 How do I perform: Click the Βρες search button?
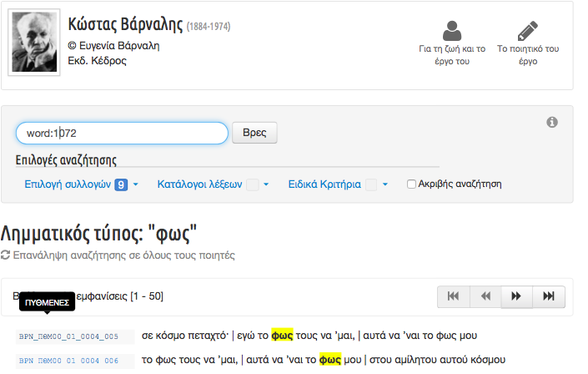point(254,133)
